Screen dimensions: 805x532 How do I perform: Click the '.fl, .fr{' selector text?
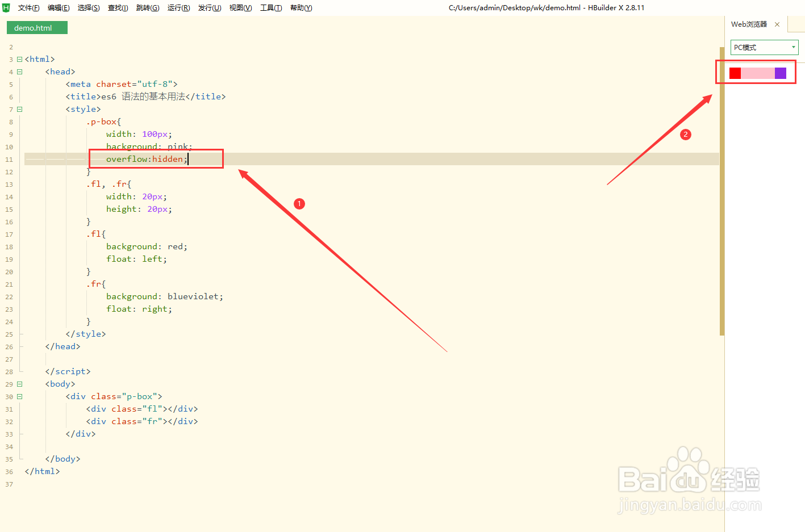coord(109,184)
